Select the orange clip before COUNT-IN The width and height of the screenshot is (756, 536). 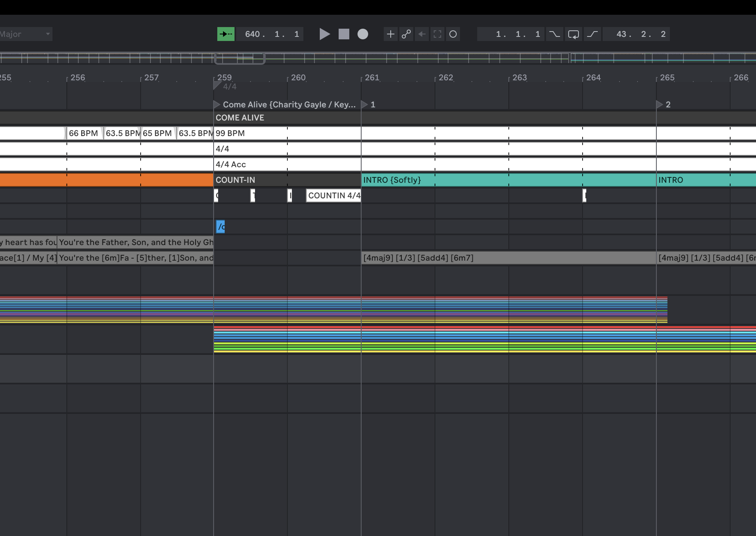pos(107,180)
